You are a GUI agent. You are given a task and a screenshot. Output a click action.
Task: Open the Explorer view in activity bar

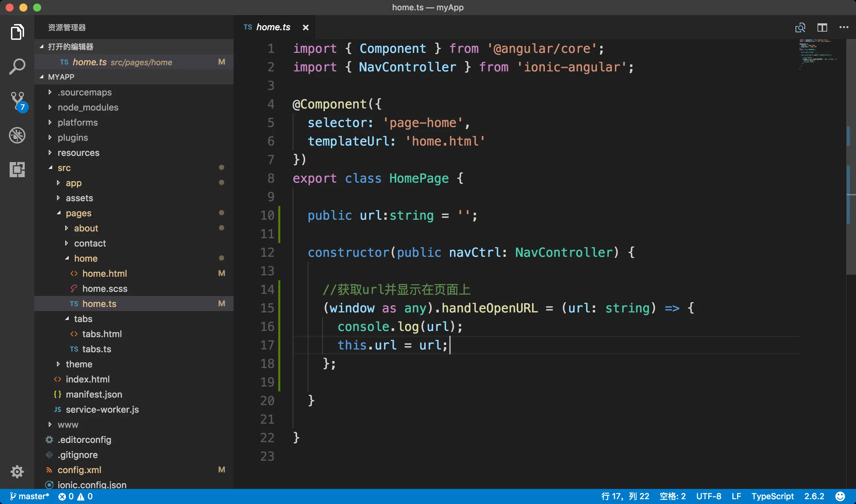click(17, 32)
